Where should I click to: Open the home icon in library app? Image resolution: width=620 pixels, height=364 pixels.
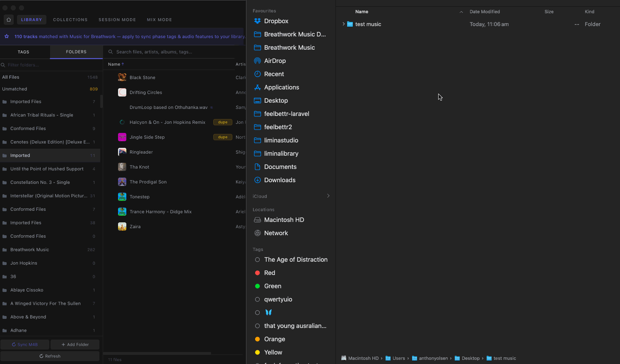coord(9,19)
